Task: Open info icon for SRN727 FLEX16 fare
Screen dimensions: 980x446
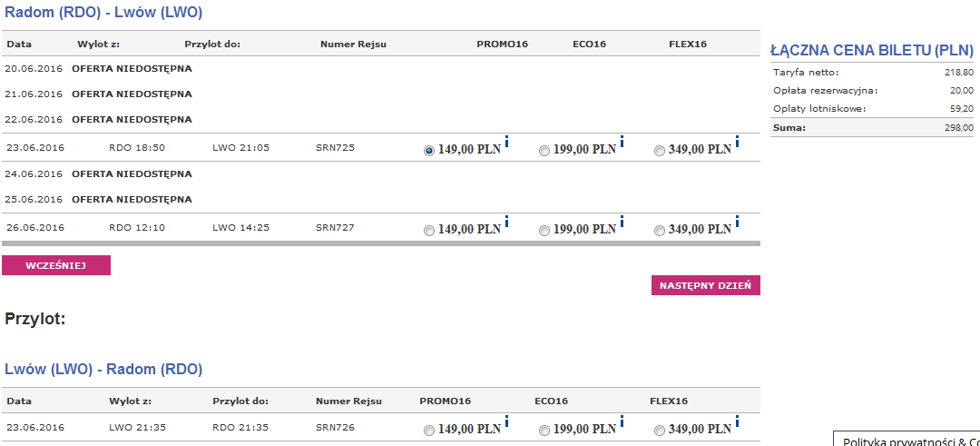Action: click(x=737, y=222)
